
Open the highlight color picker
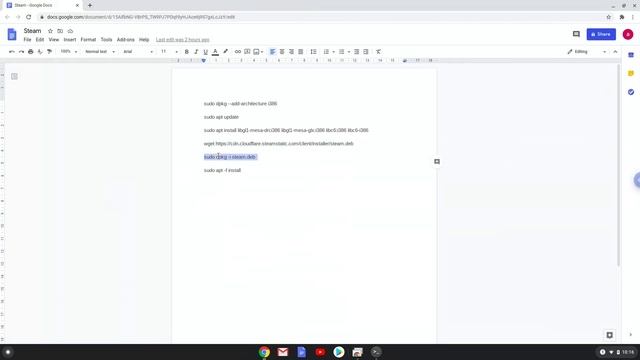pos(225,52)
